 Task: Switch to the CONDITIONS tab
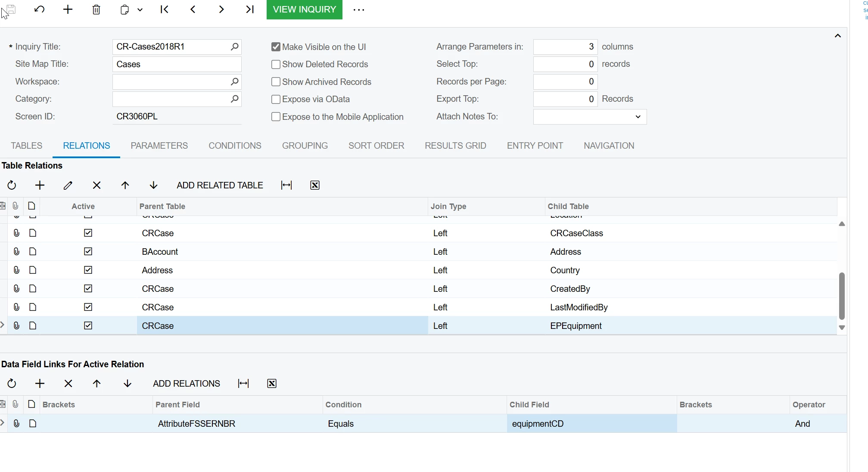(x=235, y=146)
